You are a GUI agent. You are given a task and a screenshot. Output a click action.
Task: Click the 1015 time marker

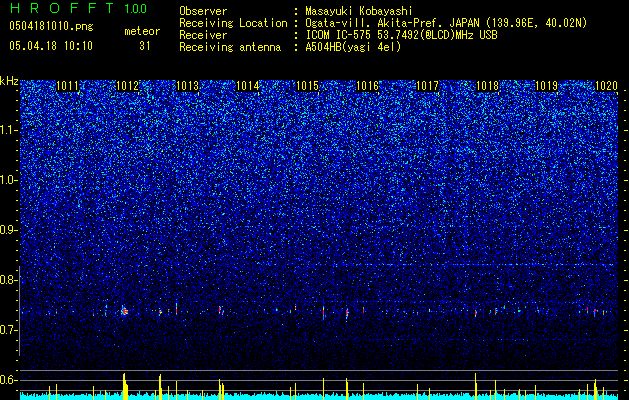307,86
